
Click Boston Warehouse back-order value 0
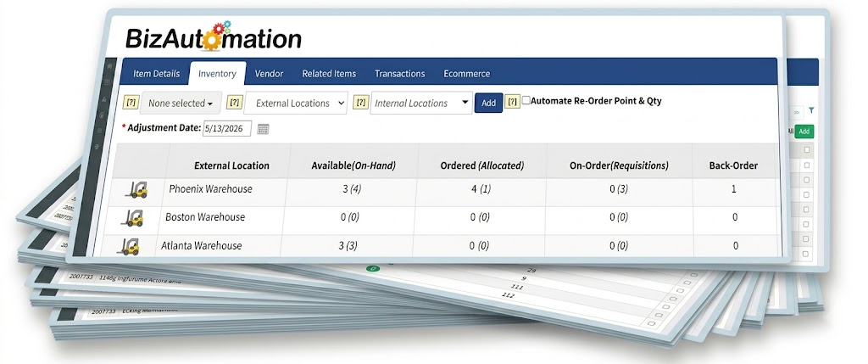click(735, 217)
